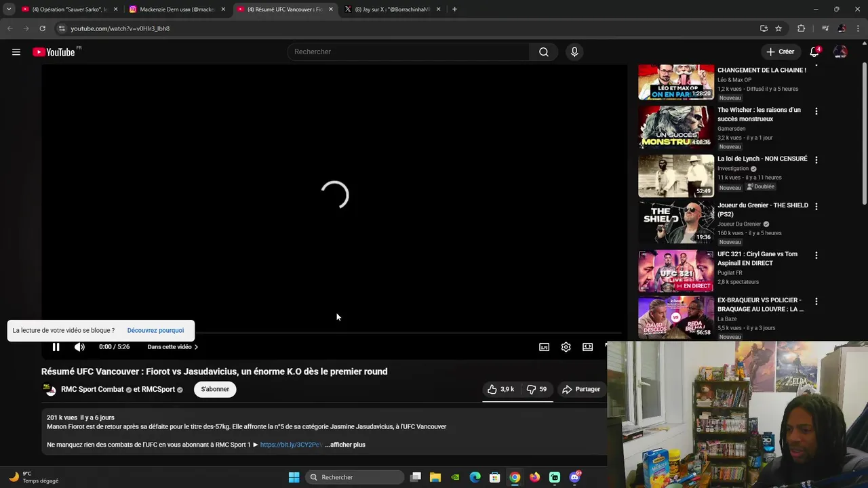Image resolution: width=868 pixels, height=488 pixels.
Task: Open La loi de Lynch video title
Action: click(762, 159)
